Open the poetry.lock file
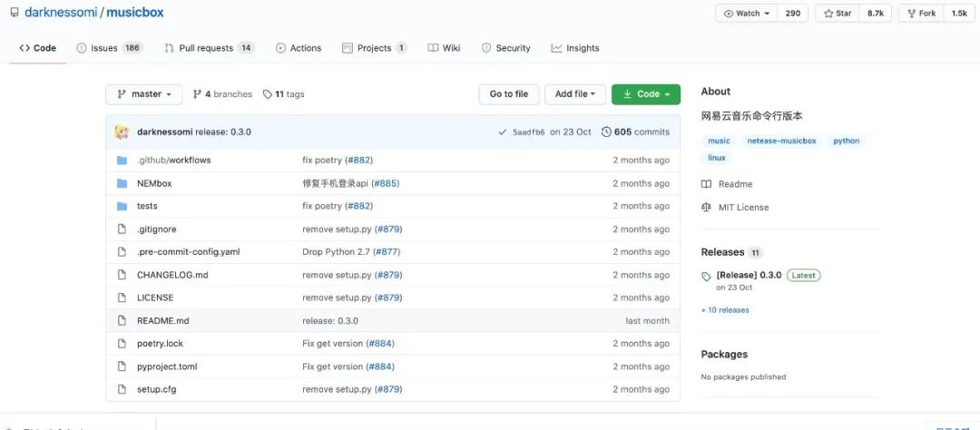The width and height of the screenshot is (980, 430). tap(160, 343)
